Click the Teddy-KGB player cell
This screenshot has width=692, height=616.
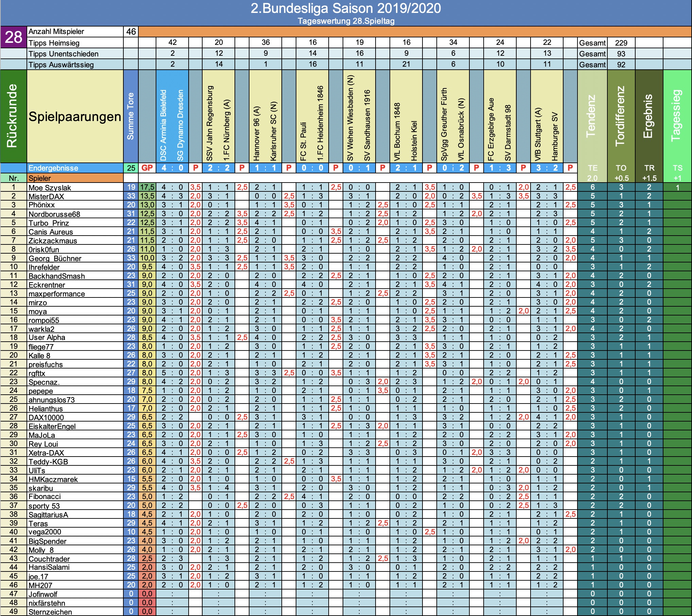(75, 461)
